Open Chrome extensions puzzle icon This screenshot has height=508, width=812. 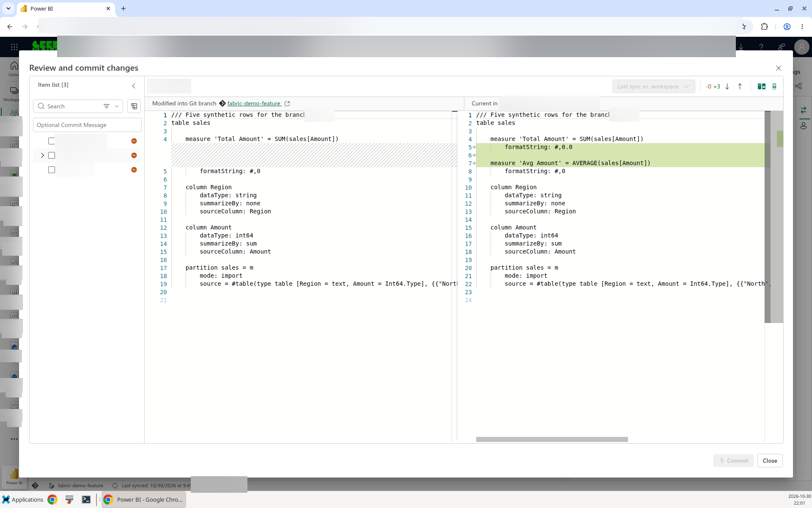click(764, 27)
